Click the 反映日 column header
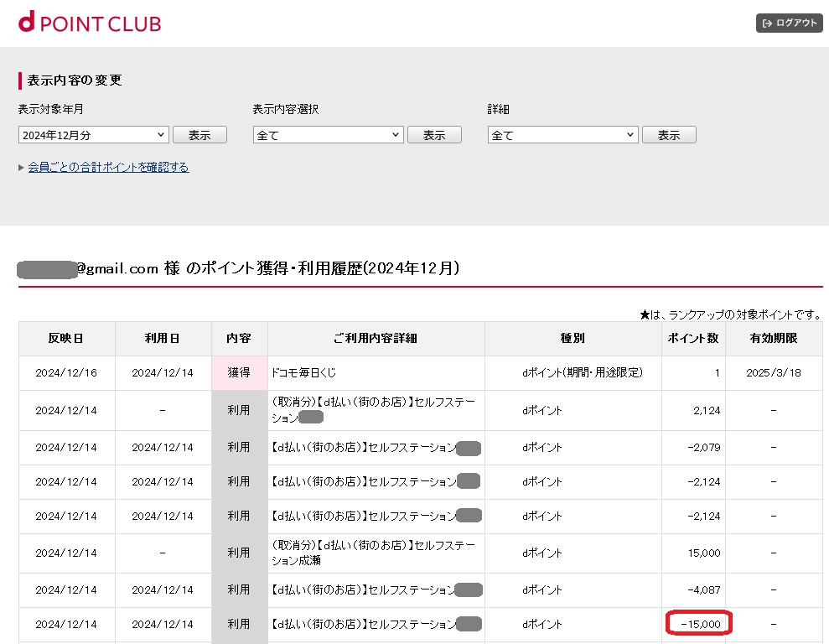829x644 pixels. (66, 339)
